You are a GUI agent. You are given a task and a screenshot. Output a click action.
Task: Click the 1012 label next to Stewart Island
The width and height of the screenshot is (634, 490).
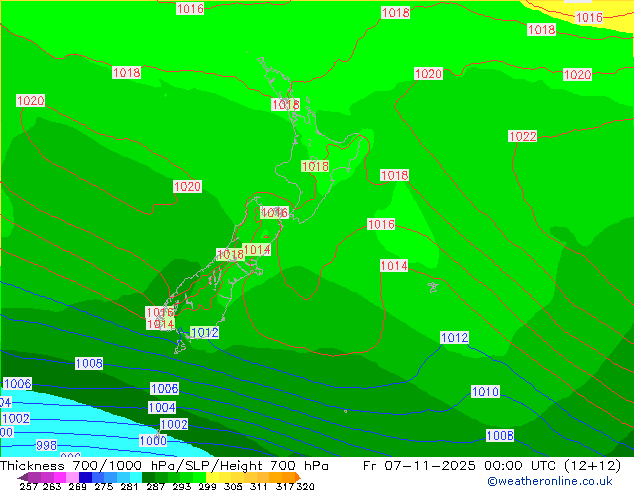[x=205, y=332]
